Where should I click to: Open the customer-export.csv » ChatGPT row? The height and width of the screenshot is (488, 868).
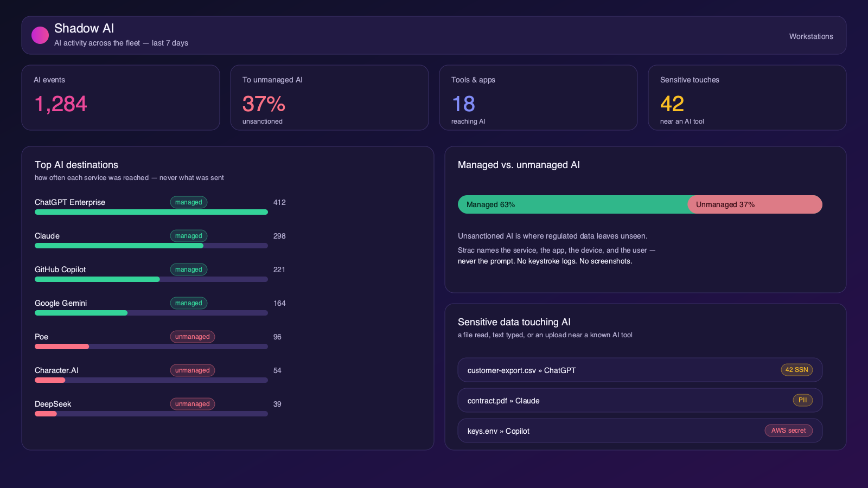click(640, 370)
